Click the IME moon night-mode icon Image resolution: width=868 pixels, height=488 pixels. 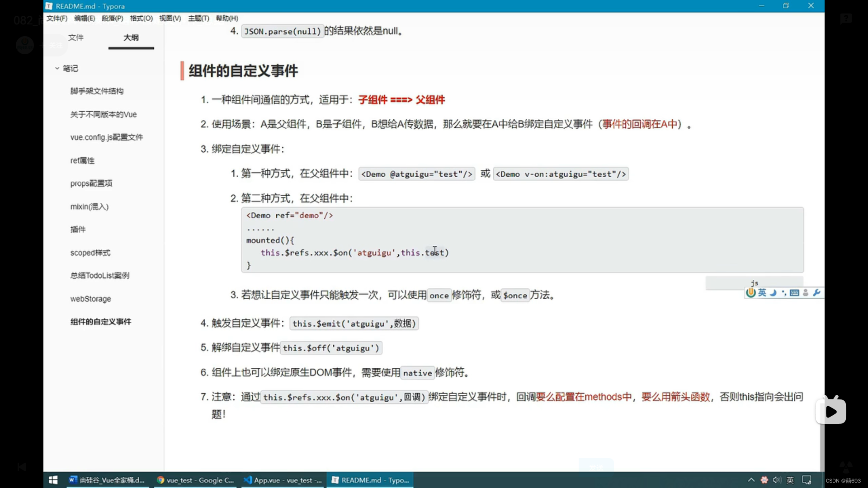[x=773, y=293]
